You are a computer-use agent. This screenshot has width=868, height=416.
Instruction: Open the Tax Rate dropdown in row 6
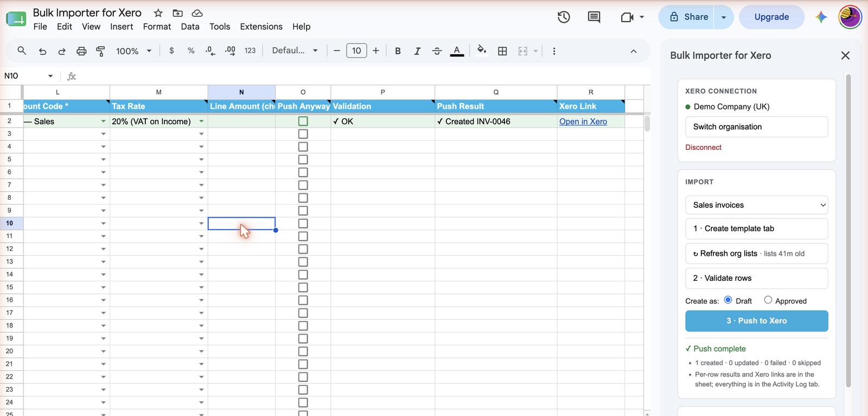[201, 173]
